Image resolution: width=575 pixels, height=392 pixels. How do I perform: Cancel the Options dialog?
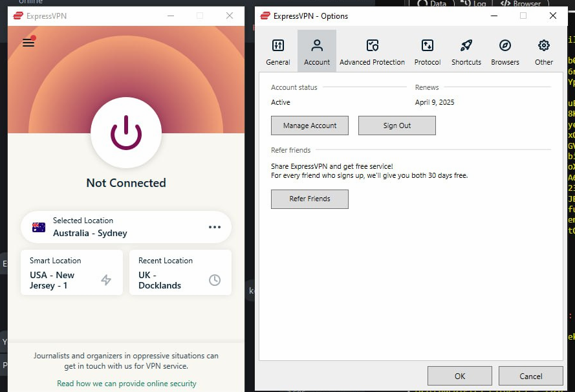(x=531, y=376)
